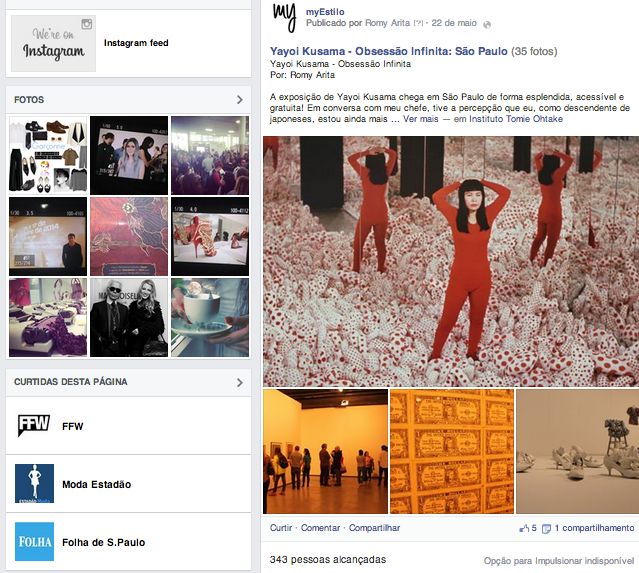Open the teacup with moon photo
The height and width of the screenshot is (573, 639).
[x=210, y=317]
